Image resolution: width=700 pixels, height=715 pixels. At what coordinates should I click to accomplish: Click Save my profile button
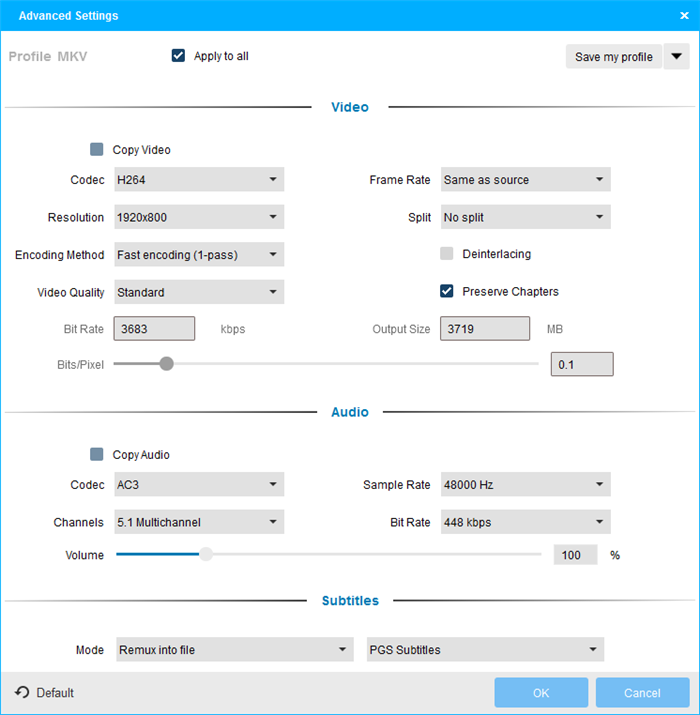pos(613,57)
